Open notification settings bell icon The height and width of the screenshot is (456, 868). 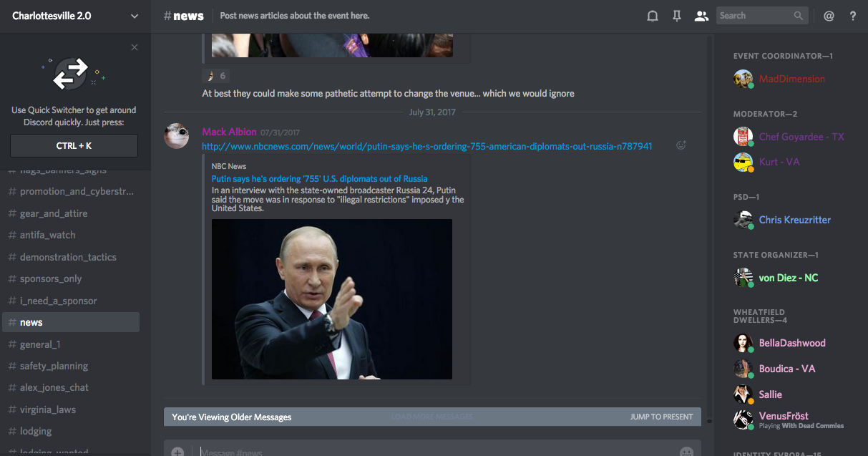[652, 16]
